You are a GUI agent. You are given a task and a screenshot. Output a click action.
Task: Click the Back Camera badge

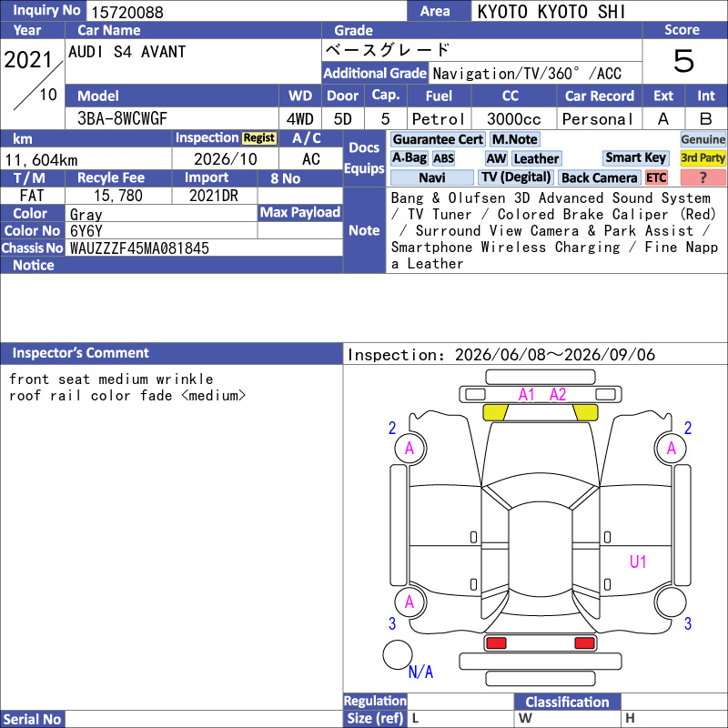(x=600, y=177)
